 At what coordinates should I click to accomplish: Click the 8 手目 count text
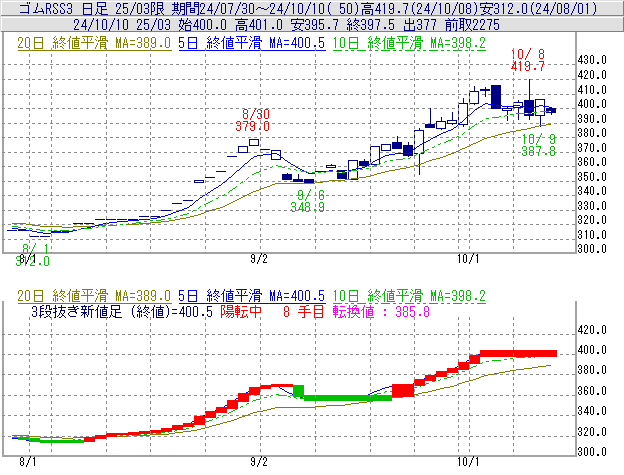(x=304, y=311)
